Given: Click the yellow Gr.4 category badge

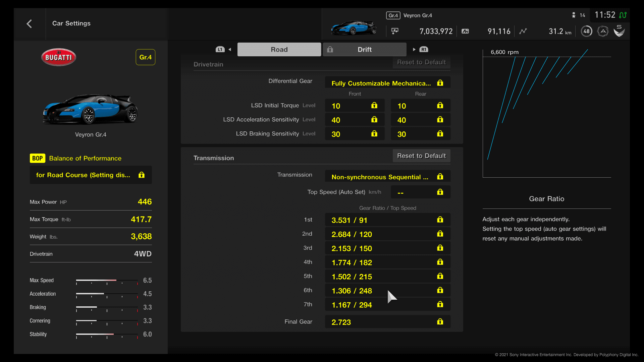Looking at the screenshot, I should pos(145,57).
